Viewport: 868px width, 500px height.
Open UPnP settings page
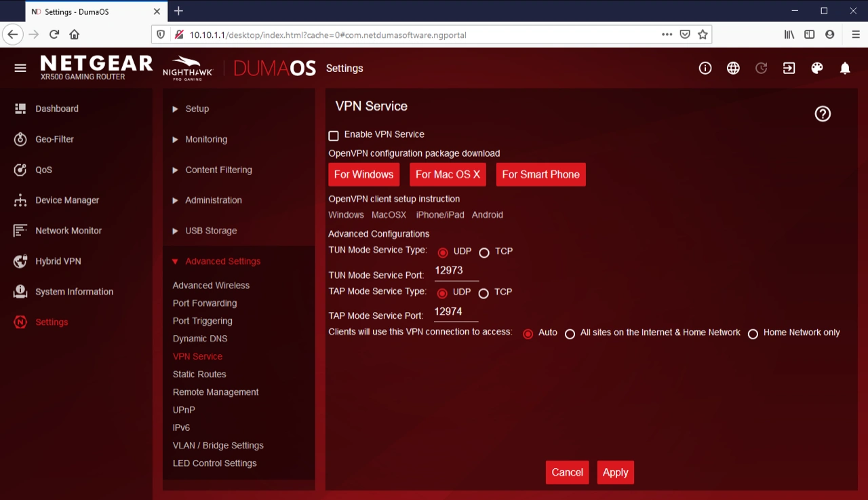coord(184,410)
